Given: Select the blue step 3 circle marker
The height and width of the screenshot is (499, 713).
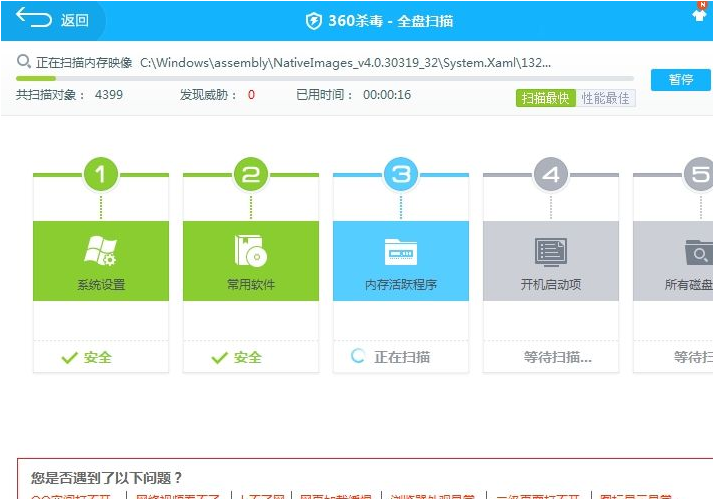Looking at the screenshot, I should (401, 174).
